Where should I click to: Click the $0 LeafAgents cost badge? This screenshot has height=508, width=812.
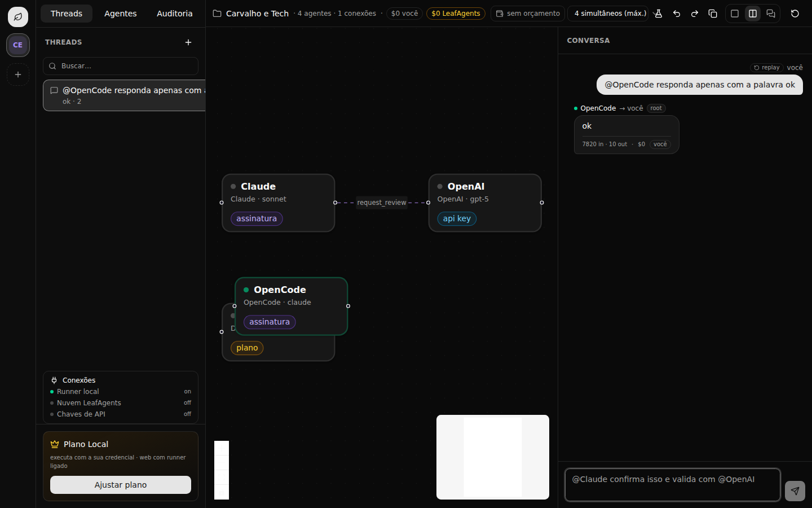point(456,14)
